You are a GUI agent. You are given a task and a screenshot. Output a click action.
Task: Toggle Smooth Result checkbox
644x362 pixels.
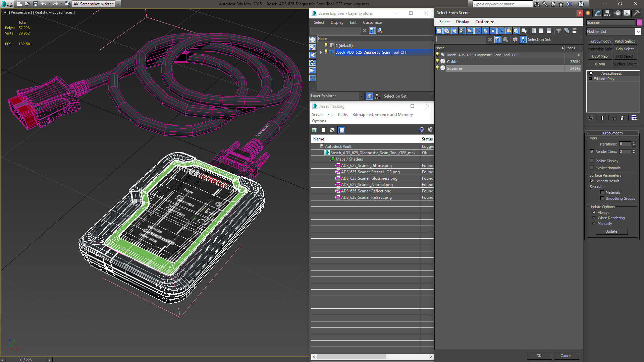(x=592, y=181)
